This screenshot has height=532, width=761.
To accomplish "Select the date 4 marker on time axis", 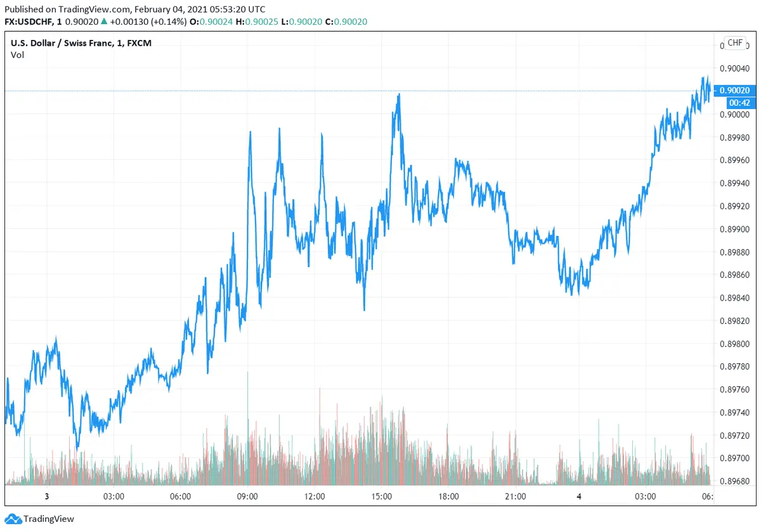I will tap(579, 496).
